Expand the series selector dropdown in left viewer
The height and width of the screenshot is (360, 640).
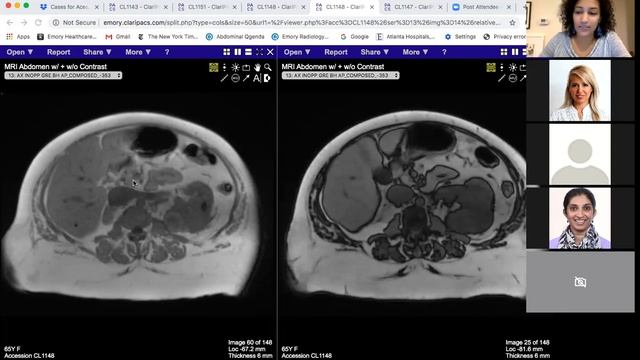(63, 76)
